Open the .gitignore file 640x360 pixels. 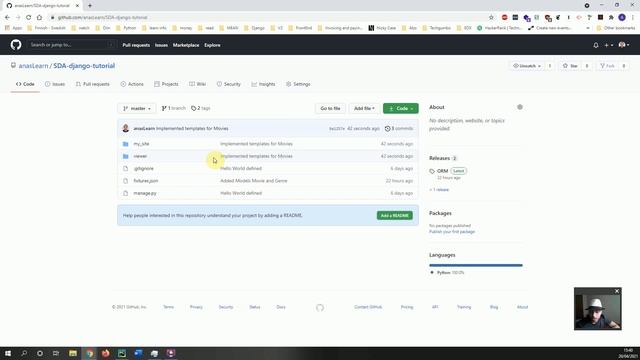[x=144, y=169]
